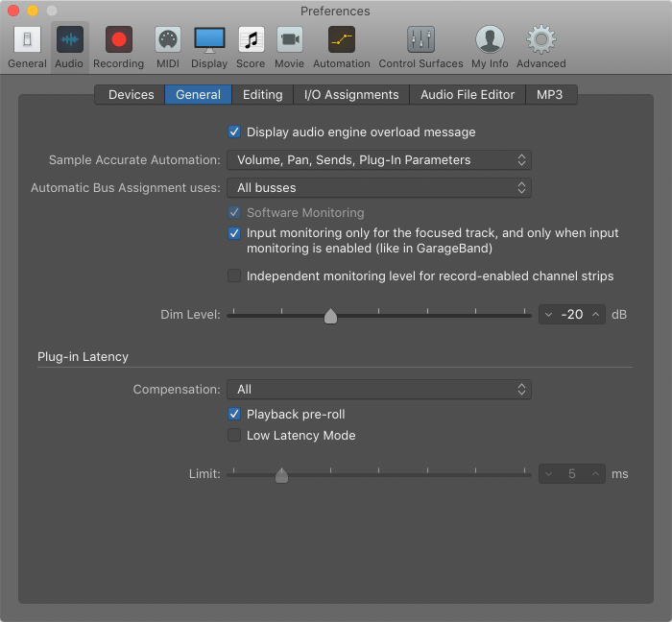Increase Limit ms with up arrow

[x=596, y=474]
